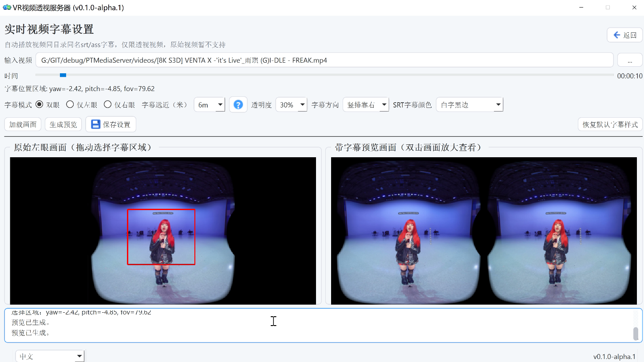
Task: Click the browse '...' button
Action: pyautogui.click(x=630, y=60)
